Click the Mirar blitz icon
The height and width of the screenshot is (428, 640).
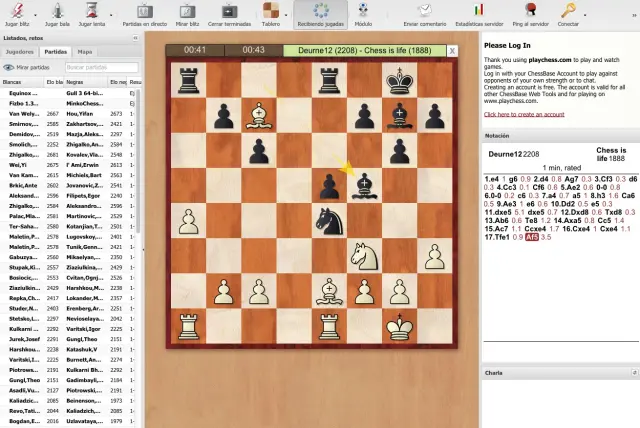tap(187, 10)
